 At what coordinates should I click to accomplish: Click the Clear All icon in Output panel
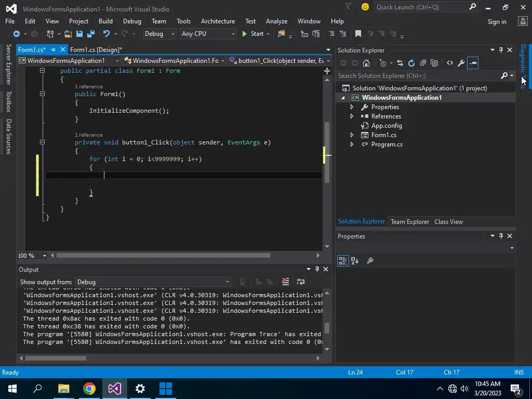pos(286,282)
